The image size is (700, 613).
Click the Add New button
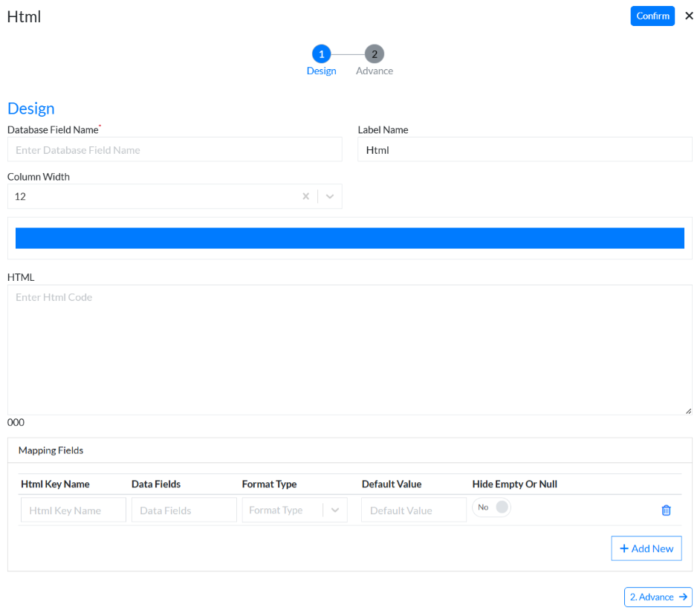pos(646,548)
